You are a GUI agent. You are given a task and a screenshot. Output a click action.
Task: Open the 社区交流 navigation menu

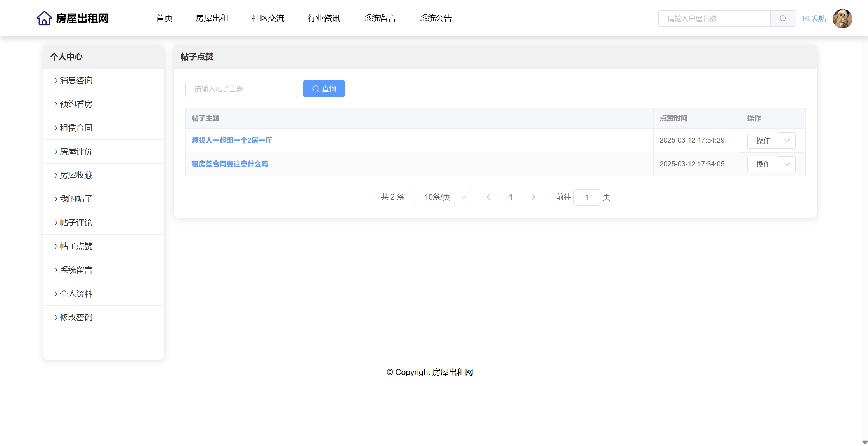tap(268, 18)
